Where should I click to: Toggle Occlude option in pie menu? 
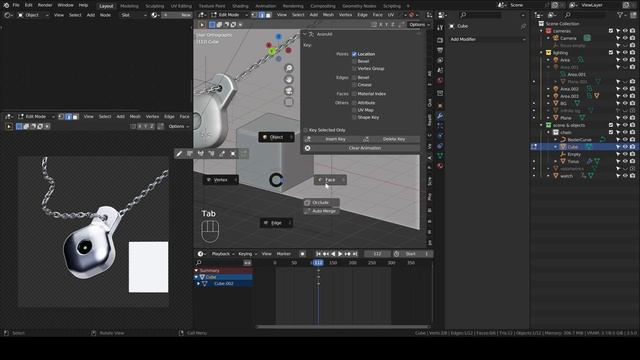tap(321, 202)
